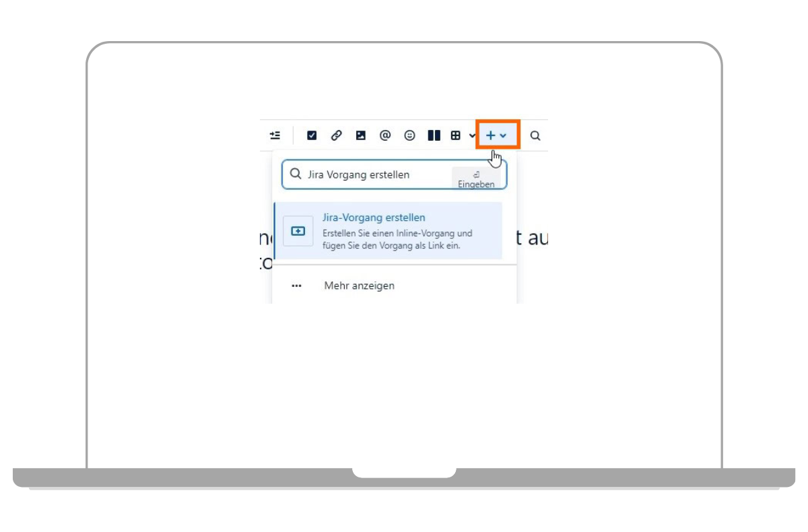This screenshot has width=808, height=532.
Task: Choose Mehr anzeigen from the dropdown
Action: click(x=360, y=285)
